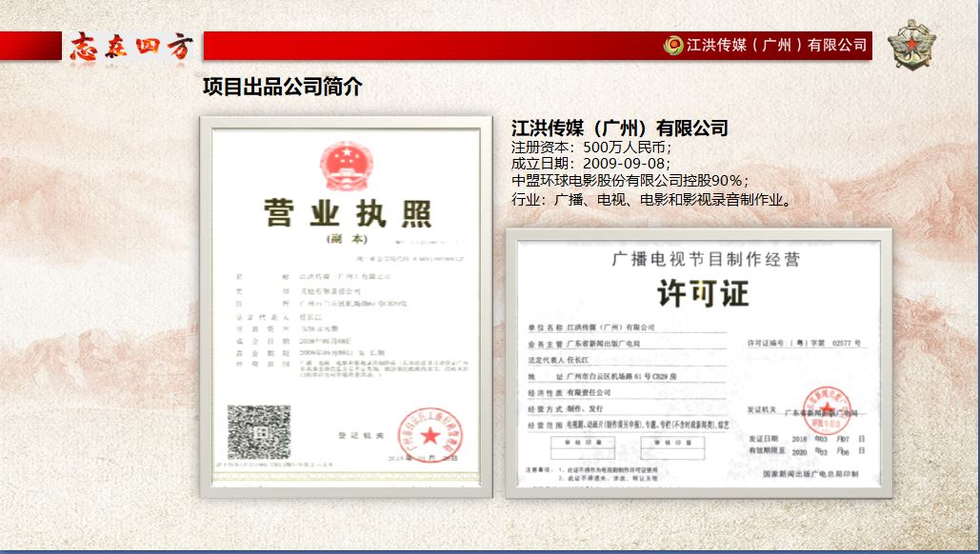This screenshot has height=554, width=980.
Task: Click the 许可证编号 number text
Action: [805, 344]
